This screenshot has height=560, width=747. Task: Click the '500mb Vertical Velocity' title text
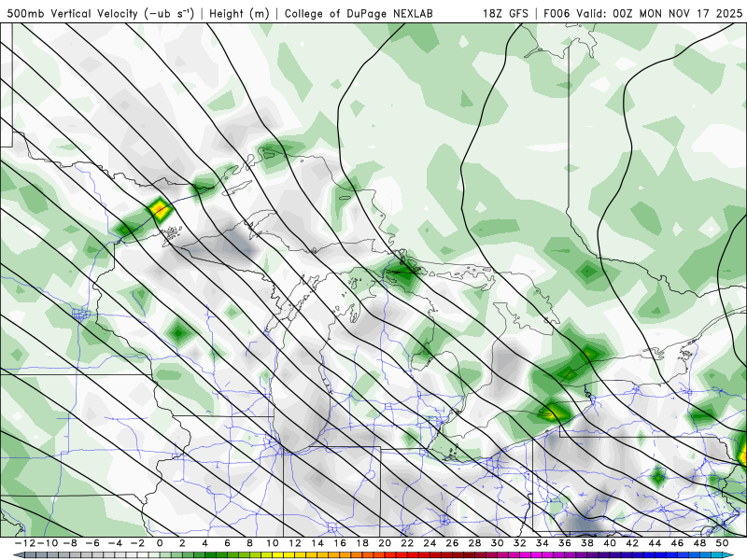coord(72,13)
